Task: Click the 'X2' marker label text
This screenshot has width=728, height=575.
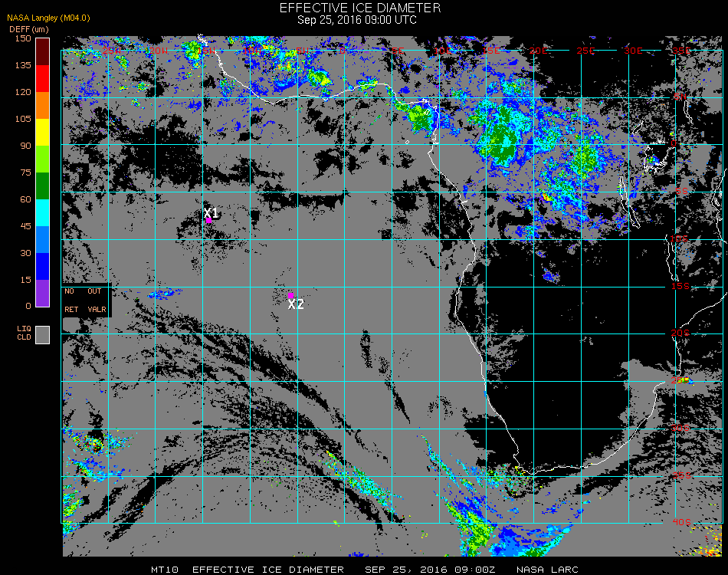Action: point(296,304)
